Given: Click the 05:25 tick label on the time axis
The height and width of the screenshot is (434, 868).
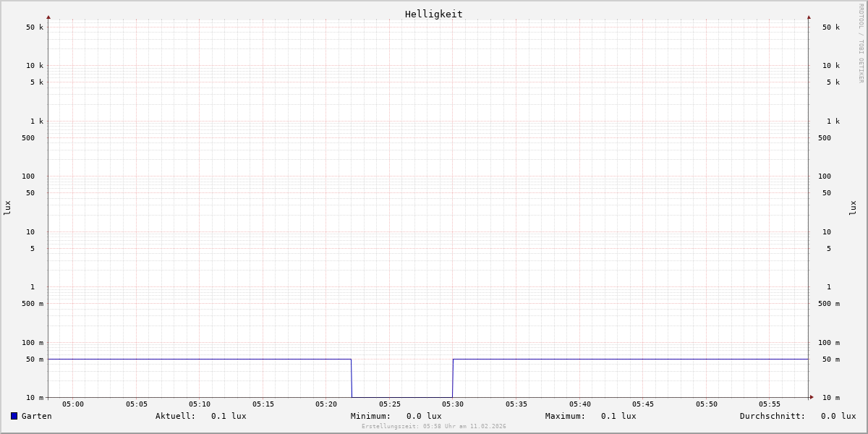Looking at the screenshot, I should [390, 404].
